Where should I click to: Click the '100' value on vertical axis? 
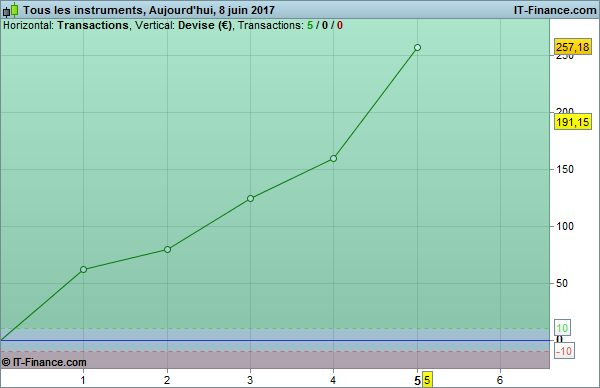pyautogui.click(x=565, y=226)
